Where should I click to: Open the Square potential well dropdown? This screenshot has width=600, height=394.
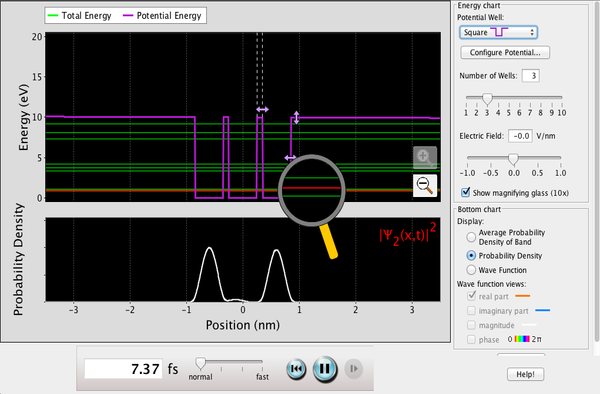(x=498, y=33)
